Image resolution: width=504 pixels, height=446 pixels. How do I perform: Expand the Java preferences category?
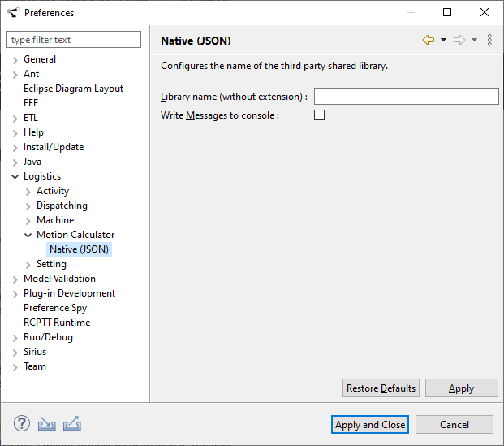(x=15, y=162)
